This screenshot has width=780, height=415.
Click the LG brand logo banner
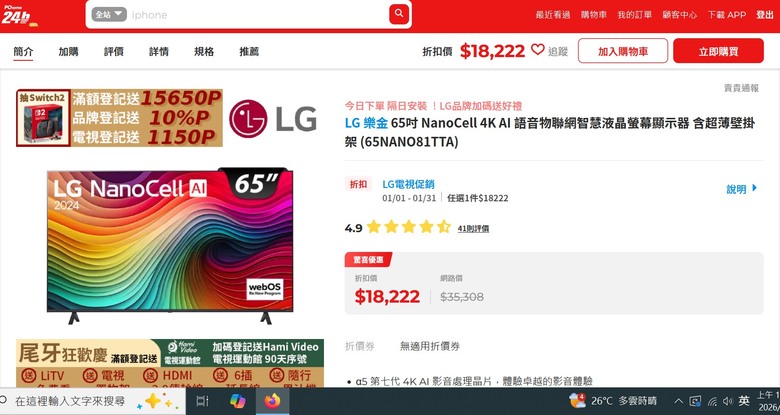pos(273,118)
